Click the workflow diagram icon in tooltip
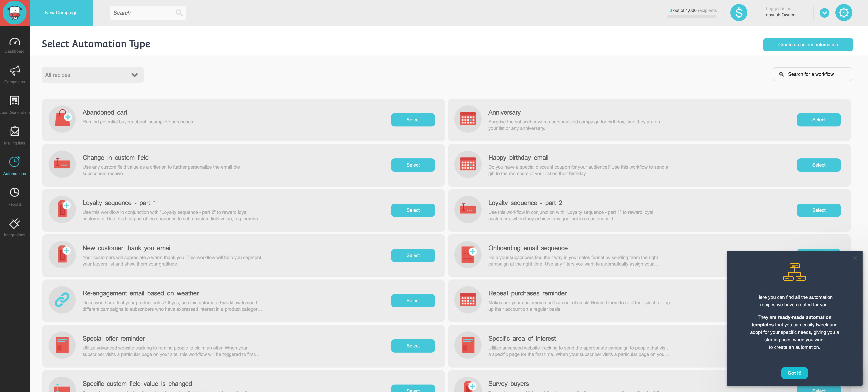Screen dimensions: 868x392 pos(794,272)
